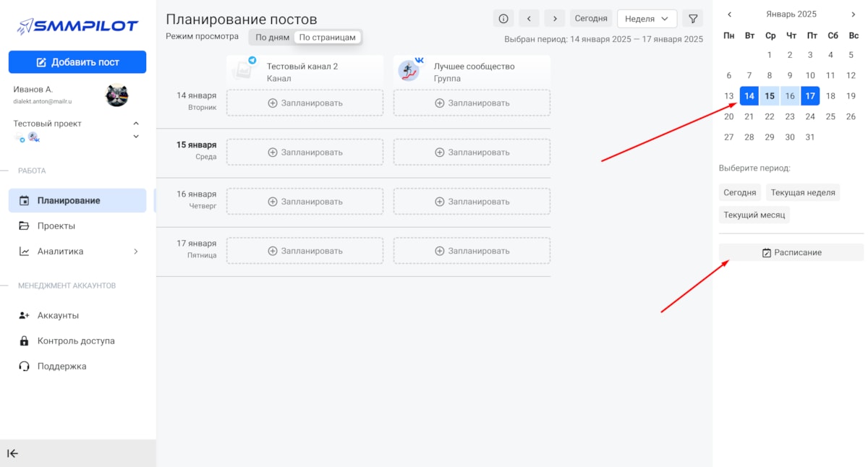Collapse the sidebar with the arrow icon
This screenshot has width=868, height=467.
coord(13,453)
